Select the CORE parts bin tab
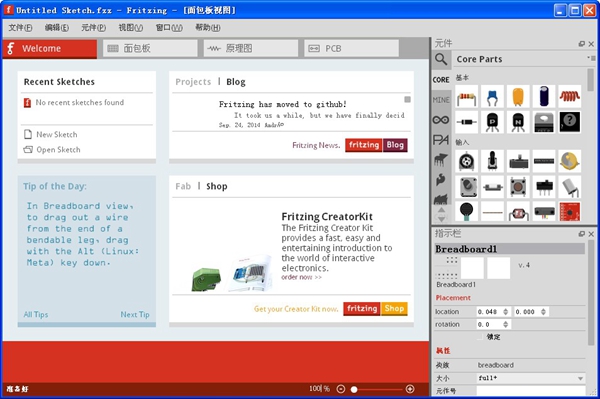This screenshot has width=600, height=399. coord(441,80)
